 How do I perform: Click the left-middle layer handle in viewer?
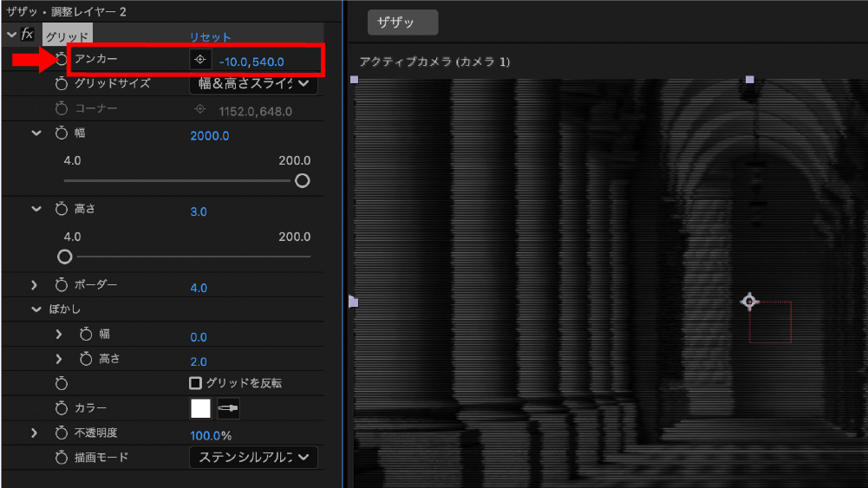point(354,303)
